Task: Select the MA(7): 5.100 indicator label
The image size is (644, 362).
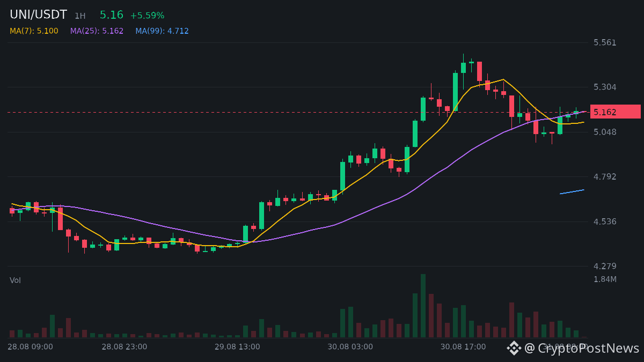Action: tap(34, 31)
